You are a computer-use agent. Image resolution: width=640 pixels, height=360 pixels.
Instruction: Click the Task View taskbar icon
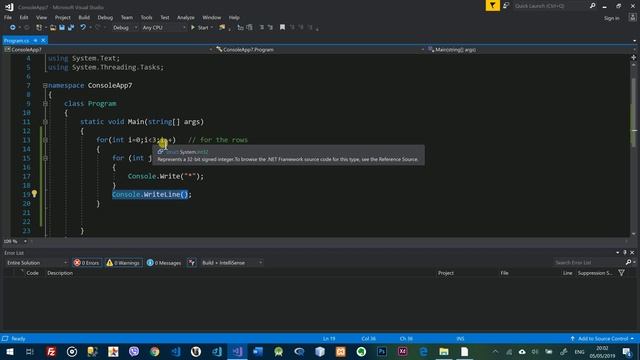click(30, 351)
